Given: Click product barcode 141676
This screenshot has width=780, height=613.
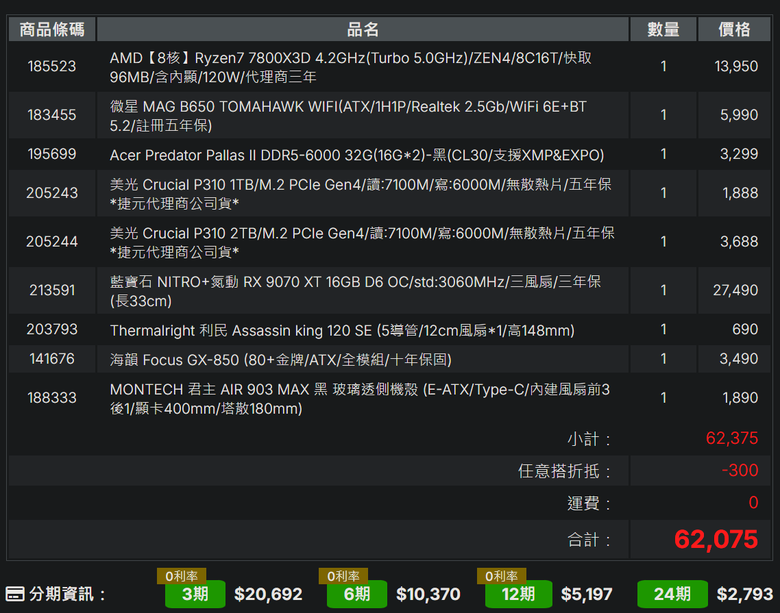Looking at the screenshot, I should coord(52,358).
